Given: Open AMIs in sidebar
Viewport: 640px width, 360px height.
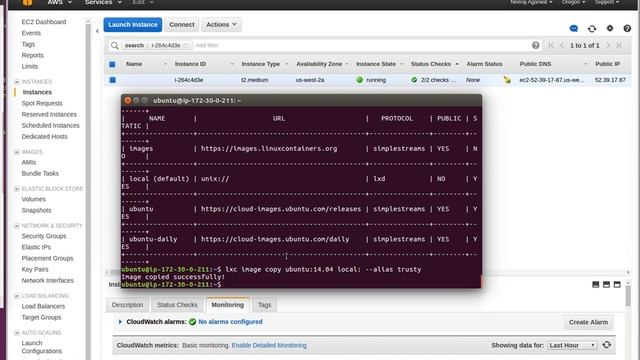Looking at the screenshot, I should pos(29,162).
